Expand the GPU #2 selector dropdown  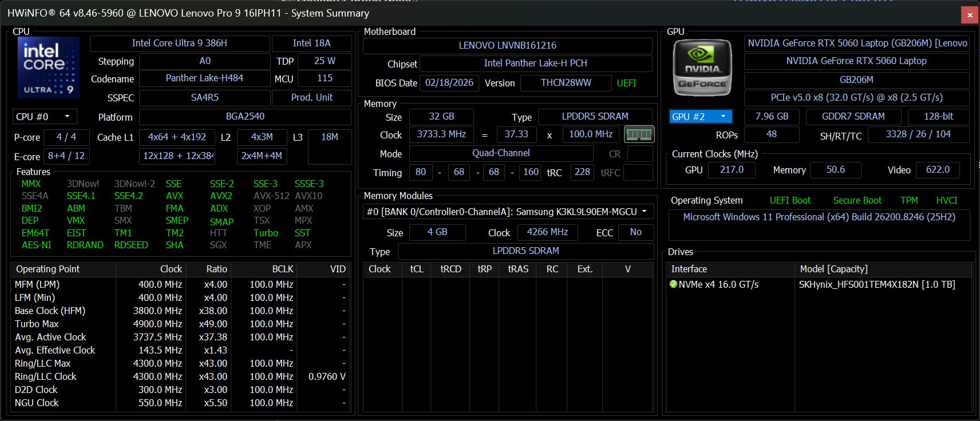pos(701,117)
